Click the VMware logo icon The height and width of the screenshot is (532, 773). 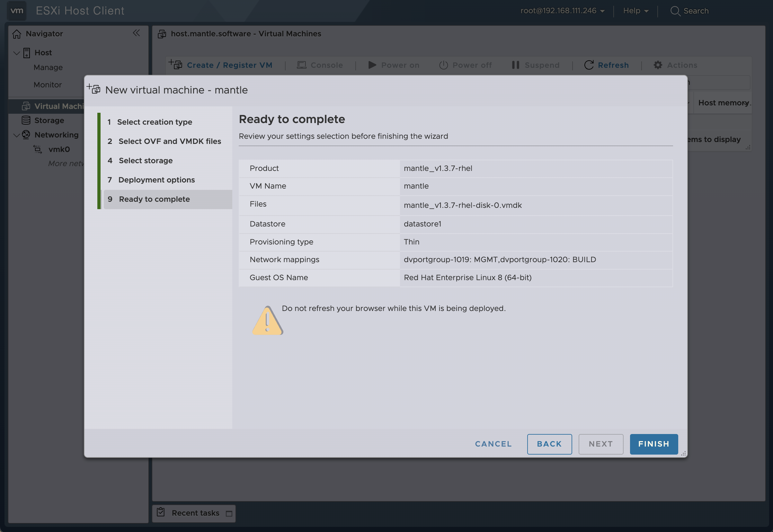(x=16, y=11)
